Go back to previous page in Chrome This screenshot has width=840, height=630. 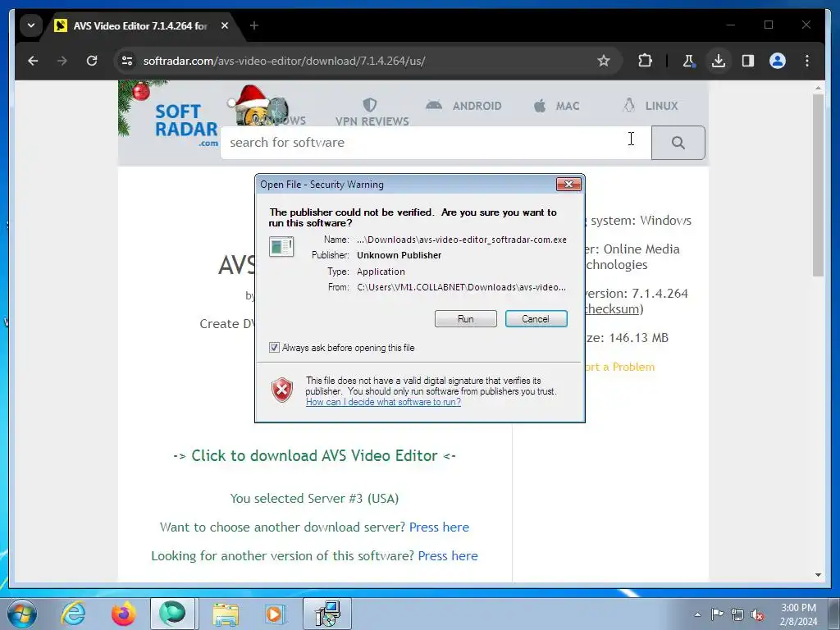pyautogui.click(x=33, y=61)
